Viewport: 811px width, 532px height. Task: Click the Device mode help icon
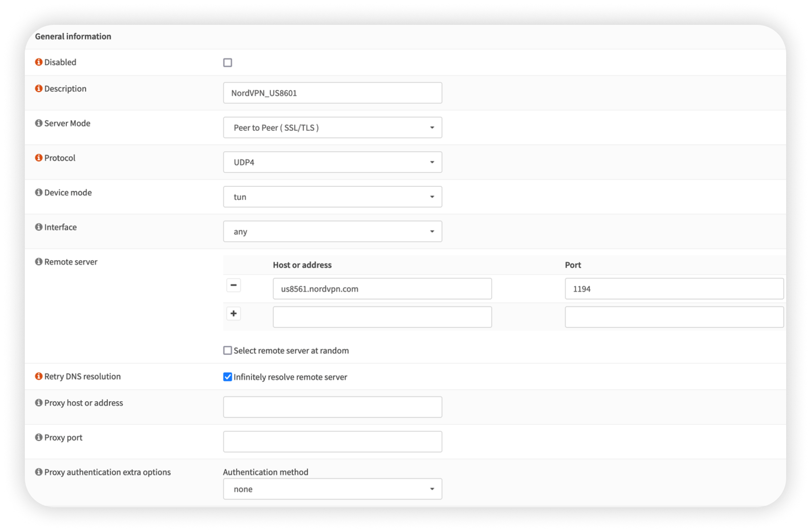click(39, 193)
